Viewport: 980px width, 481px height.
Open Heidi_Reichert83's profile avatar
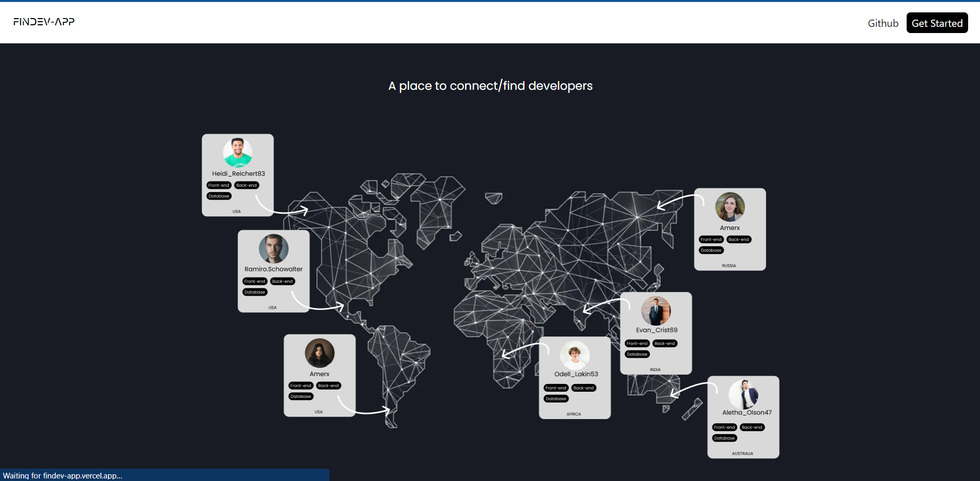(x=237, y=152)
